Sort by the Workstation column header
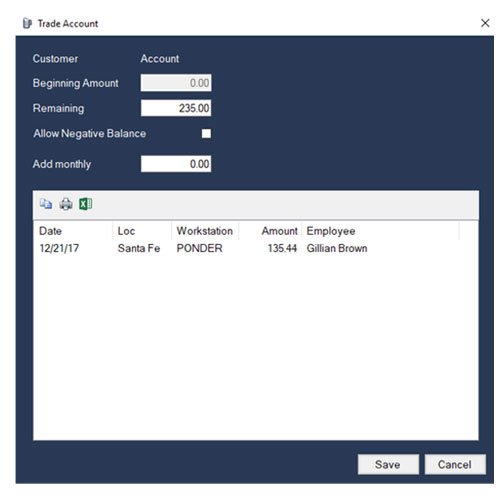Image resolution: width=500 pixels, height=500 pixels. pos(205,231)
